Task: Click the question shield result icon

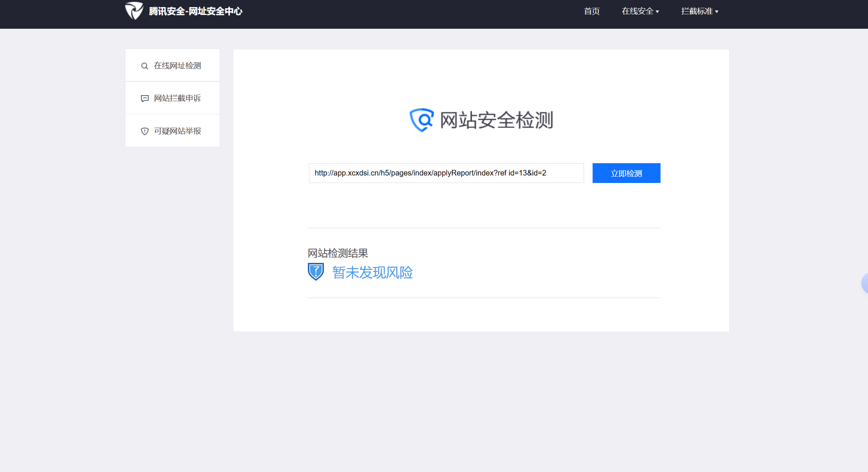Action: tap(316, 272)
